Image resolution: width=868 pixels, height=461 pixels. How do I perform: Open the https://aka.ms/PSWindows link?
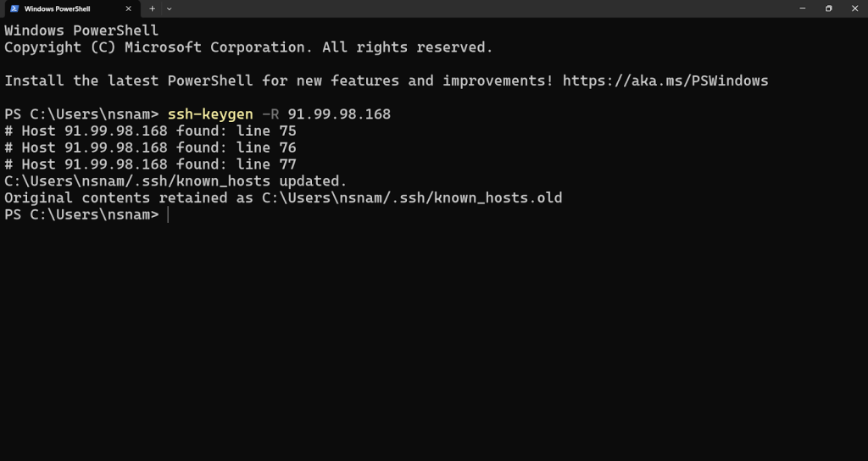(665, 81)
